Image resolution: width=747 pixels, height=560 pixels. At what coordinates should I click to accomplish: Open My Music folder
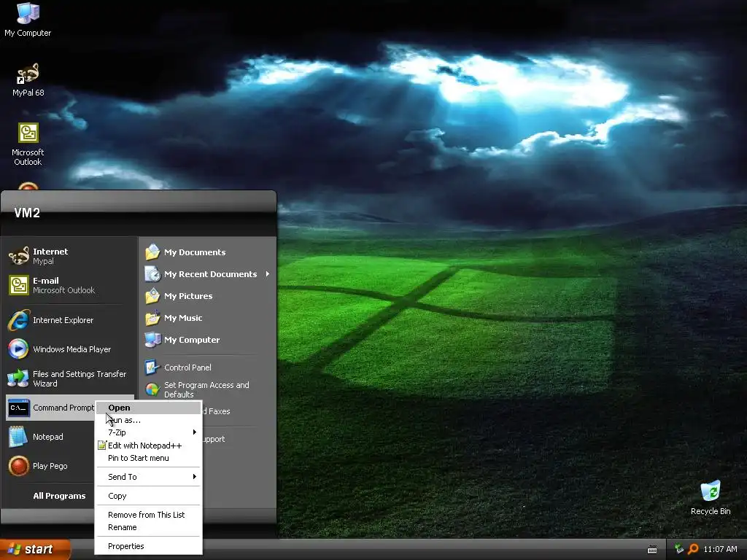208,318
